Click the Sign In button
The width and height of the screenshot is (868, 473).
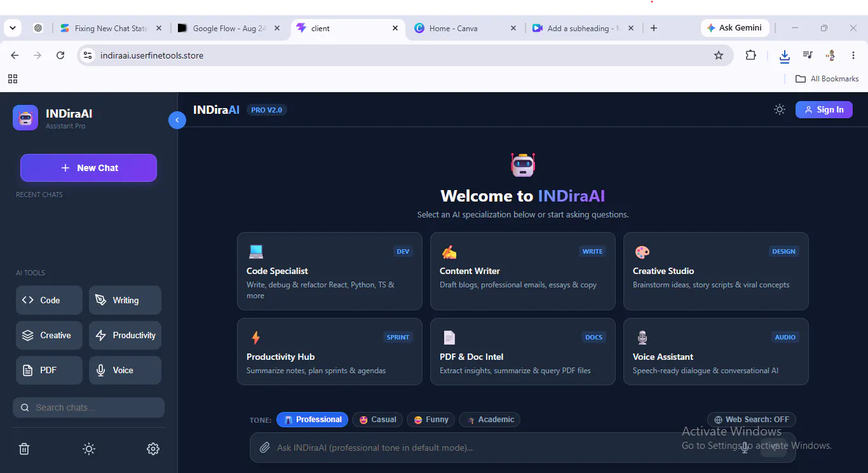(824, 109)
